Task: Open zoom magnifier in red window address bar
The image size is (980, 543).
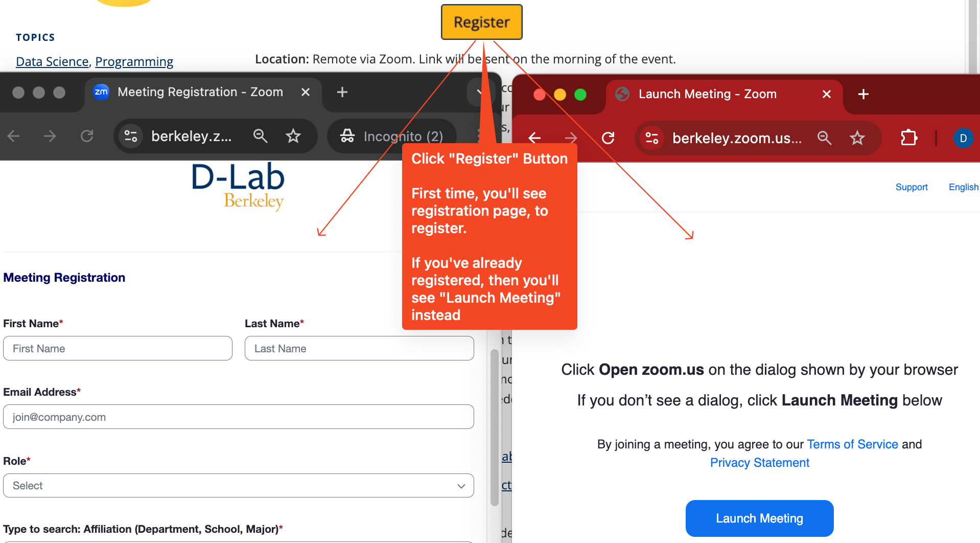Action: [x=825, y=138]
